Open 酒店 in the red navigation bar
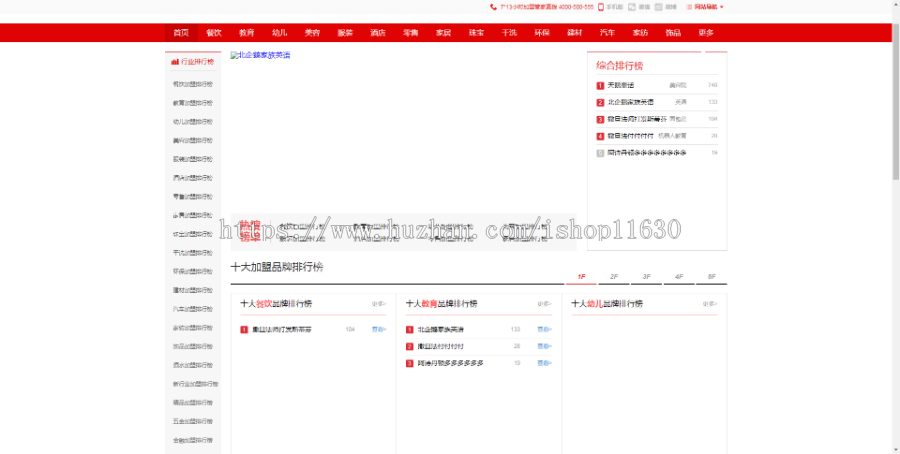Viewport: 900px width, 454px height. coord(378,33)
